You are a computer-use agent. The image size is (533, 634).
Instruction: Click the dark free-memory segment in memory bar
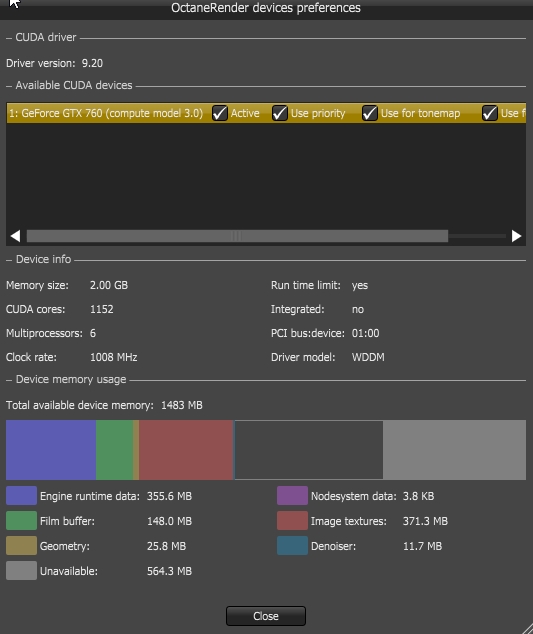click(309, 450)
